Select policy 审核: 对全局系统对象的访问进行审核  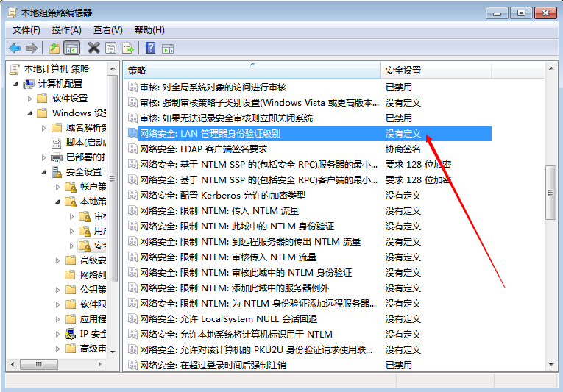(x=213, y=88)
